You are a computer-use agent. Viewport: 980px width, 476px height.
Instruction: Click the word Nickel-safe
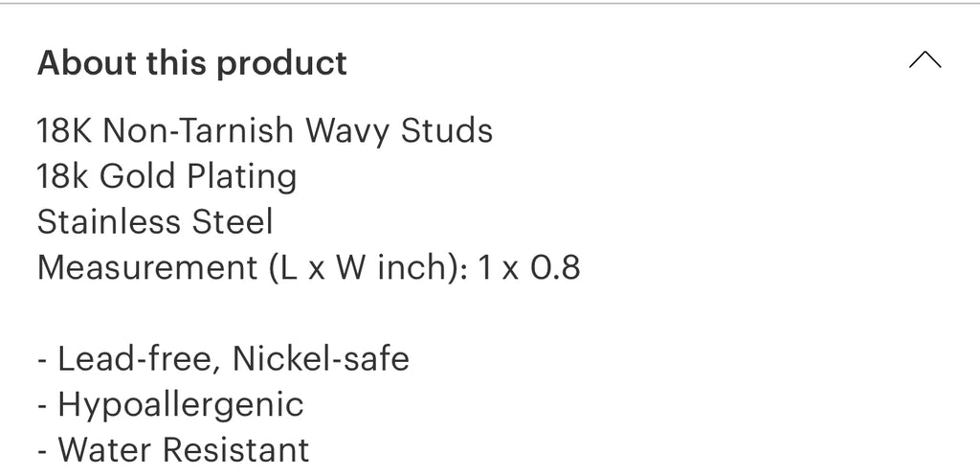[x=322, y=359]
